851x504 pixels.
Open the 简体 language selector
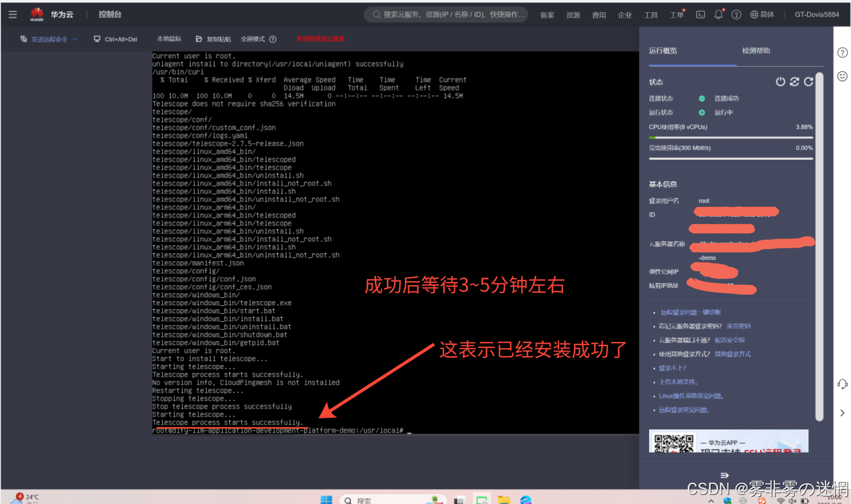point(762,15)
